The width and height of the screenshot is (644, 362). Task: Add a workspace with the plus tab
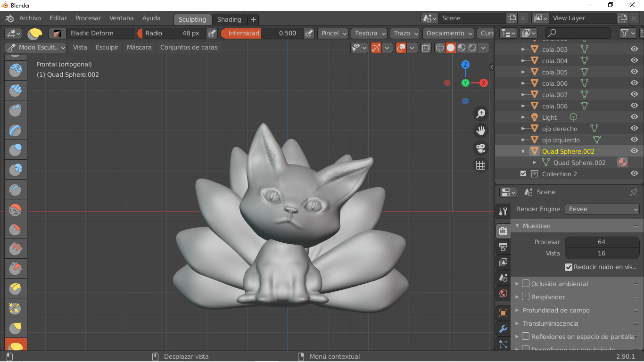click(253, 19)
